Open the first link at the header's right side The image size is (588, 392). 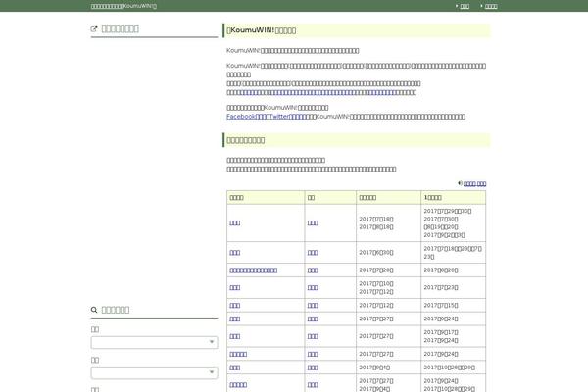[x=465, y=6]
